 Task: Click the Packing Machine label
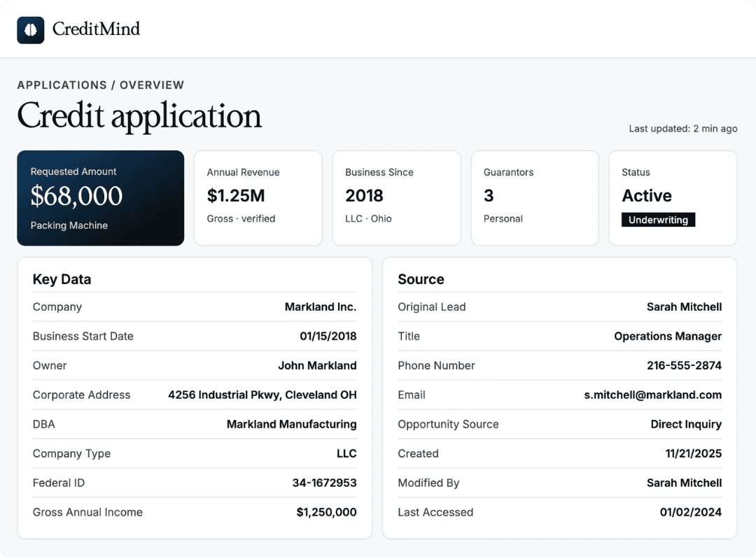pyautogui.click(x=69, y=225)
